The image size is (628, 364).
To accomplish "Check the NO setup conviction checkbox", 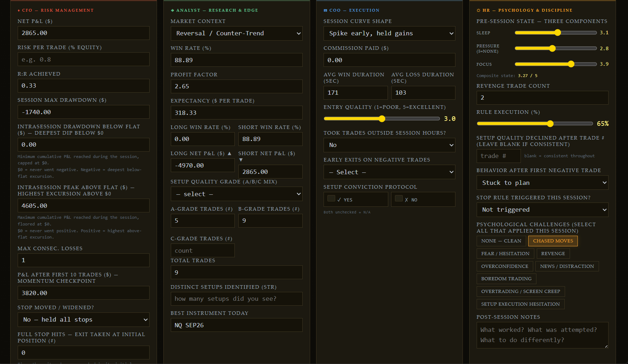I will (x=399, y=199).
